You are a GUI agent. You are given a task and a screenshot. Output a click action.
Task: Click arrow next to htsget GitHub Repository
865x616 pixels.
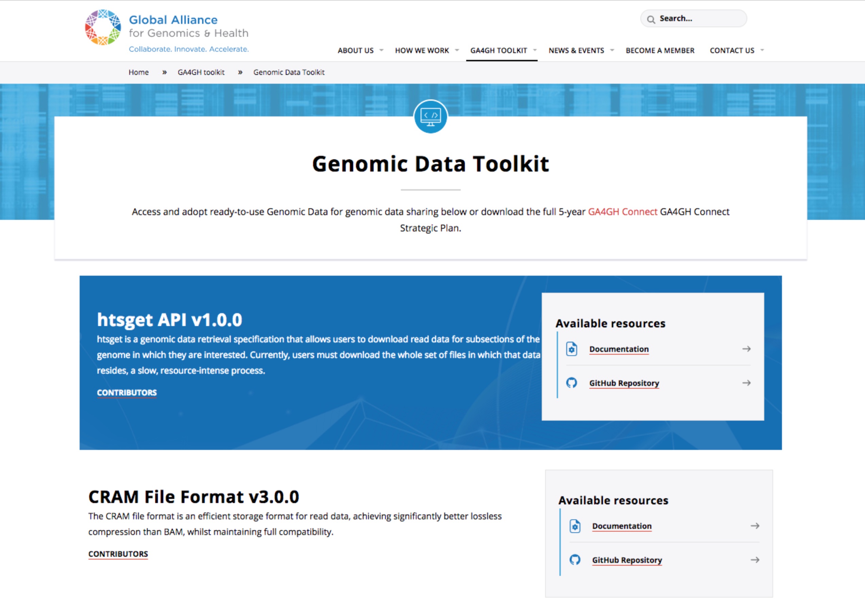746,383
